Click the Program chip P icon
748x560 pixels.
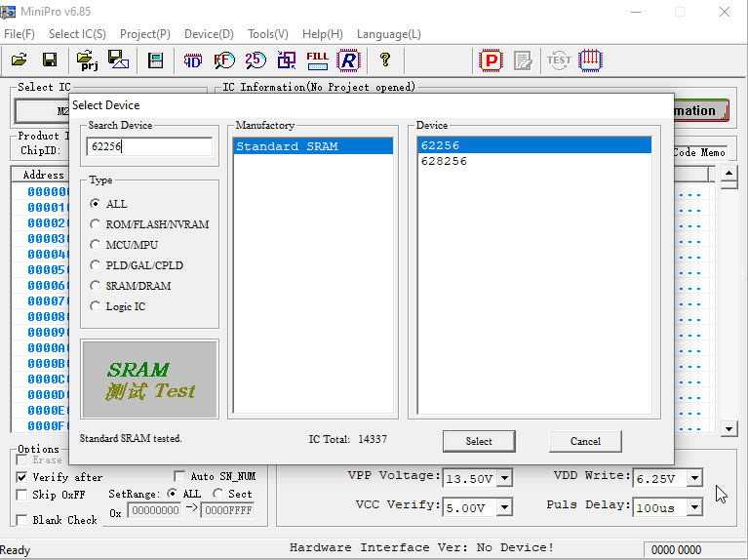pos(492,60)
